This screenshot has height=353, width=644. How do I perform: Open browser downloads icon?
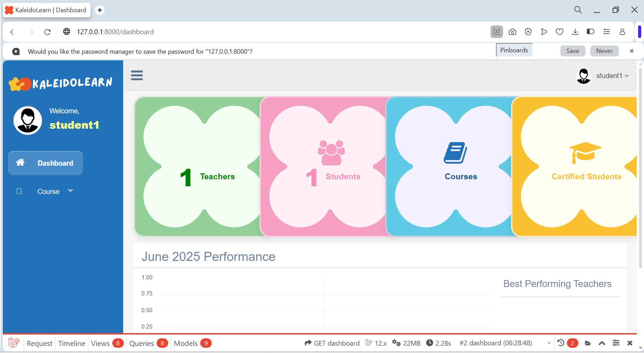[575, 32]
